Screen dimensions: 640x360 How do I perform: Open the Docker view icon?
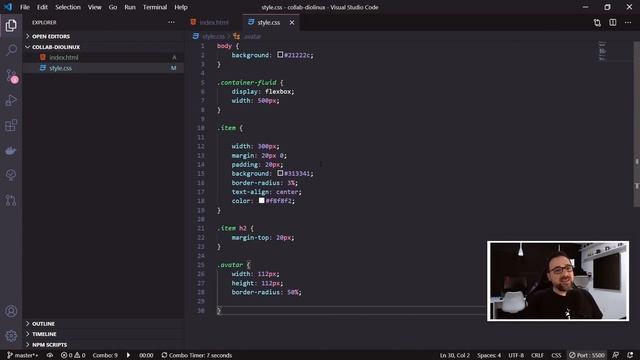coord(11,151)
